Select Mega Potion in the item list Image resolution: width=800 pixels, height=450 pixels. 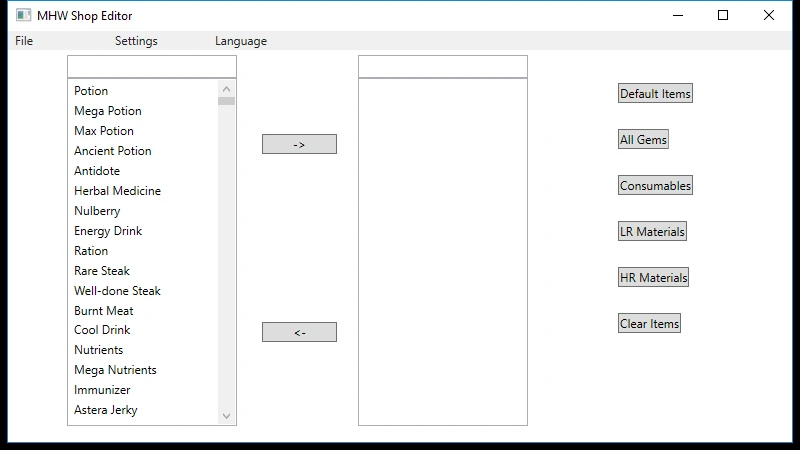tap(108, 111)
